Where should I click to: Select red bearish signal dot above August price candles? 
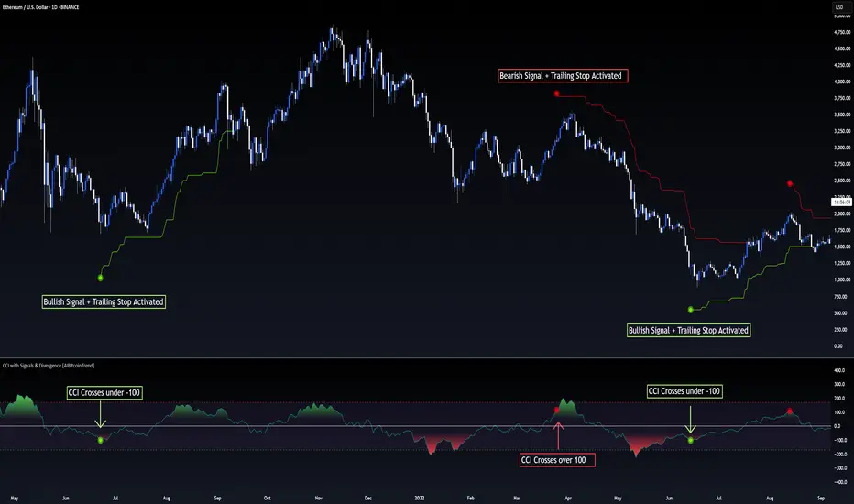pos(790,183)
